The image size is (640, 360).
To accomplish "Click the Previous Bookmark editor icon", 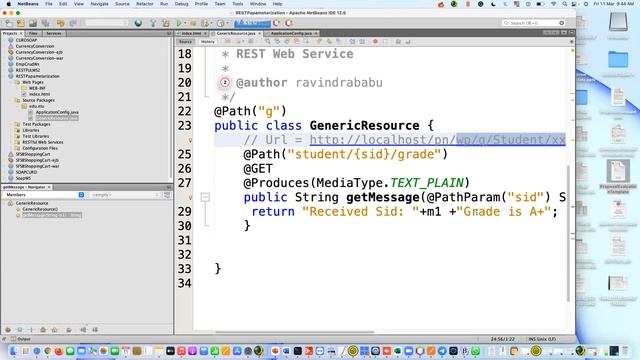I will pyautogui.click(x=319, y=42).
